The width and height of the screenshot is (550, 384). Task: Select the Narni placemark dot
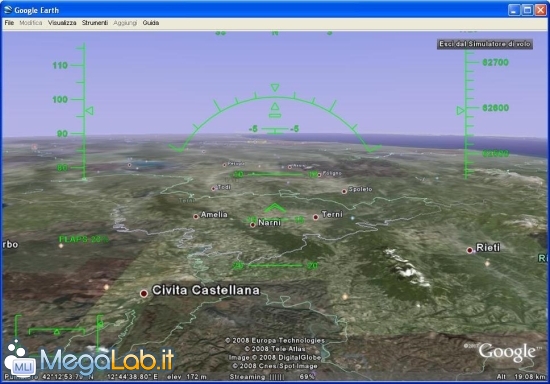click(x=253, y=225)
